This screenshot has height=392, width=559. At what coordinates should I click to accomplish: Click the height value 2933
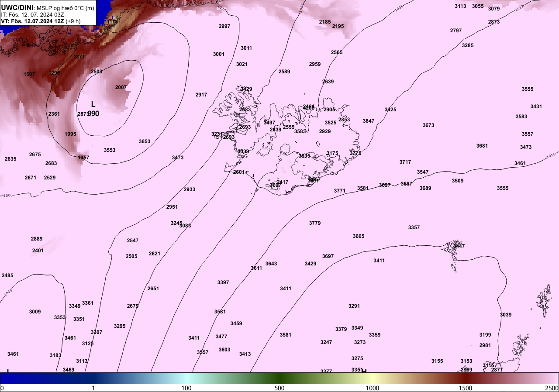pos(190,189)
